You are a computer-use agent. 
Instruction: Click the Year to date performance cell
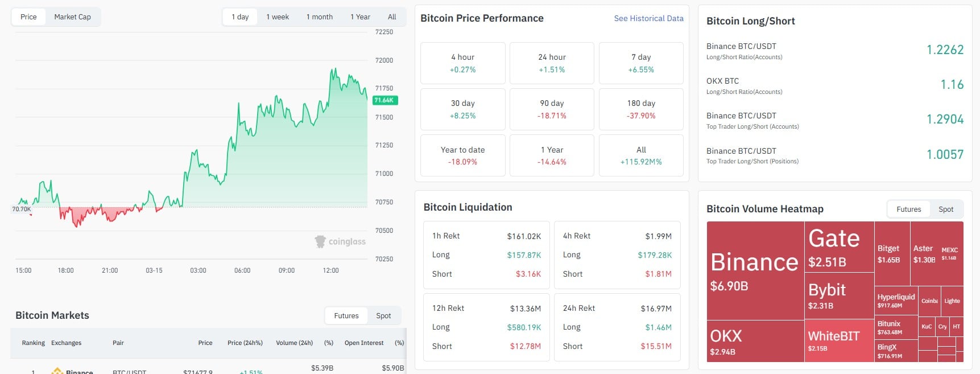coord(462,155)
